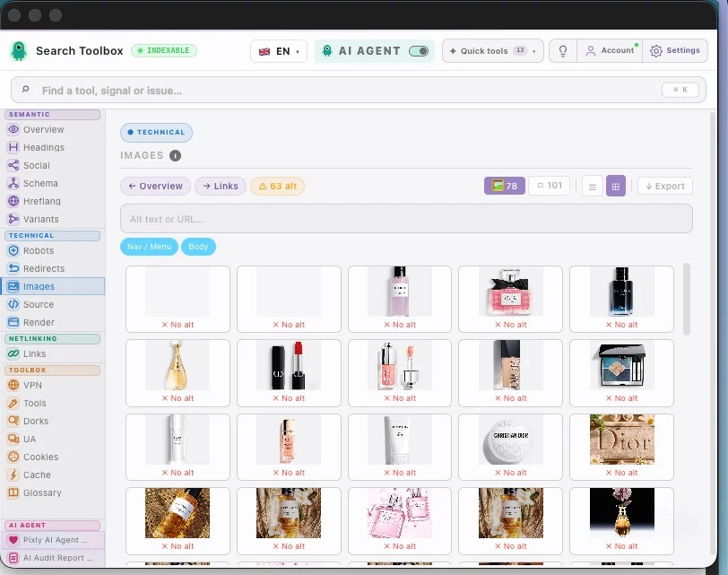Open the Social share icon

[13, 165]
